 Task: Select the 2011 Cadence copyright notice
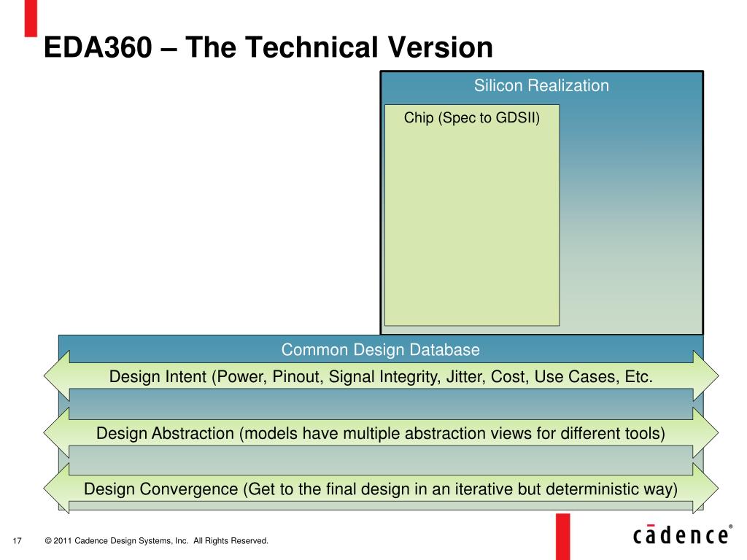pos(157,540)
